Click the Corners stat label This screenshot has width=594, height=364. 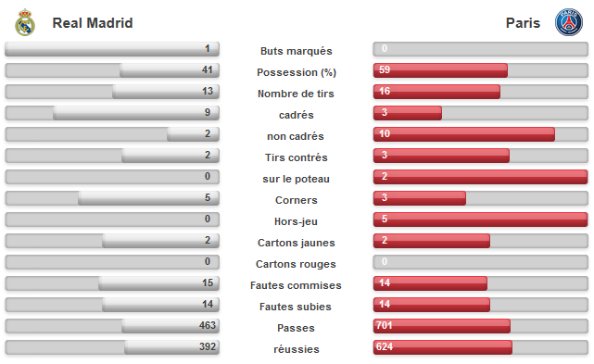[x=297, y=200]
